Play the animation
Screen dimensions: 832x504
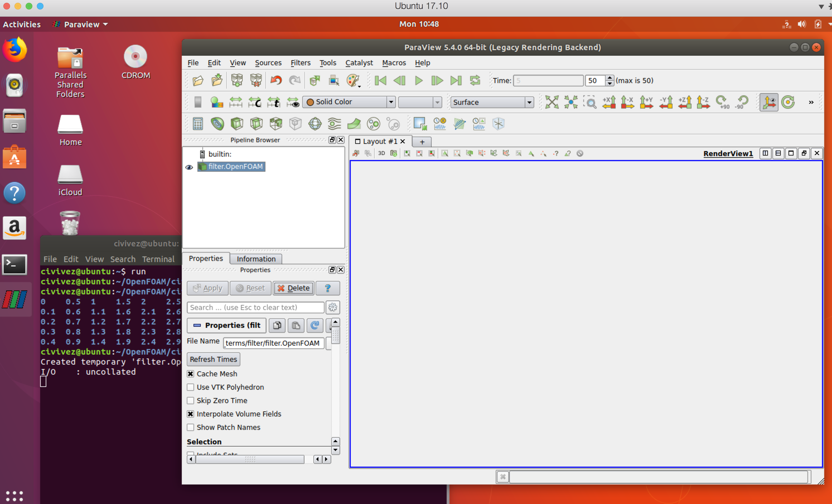tap(419, 81)
